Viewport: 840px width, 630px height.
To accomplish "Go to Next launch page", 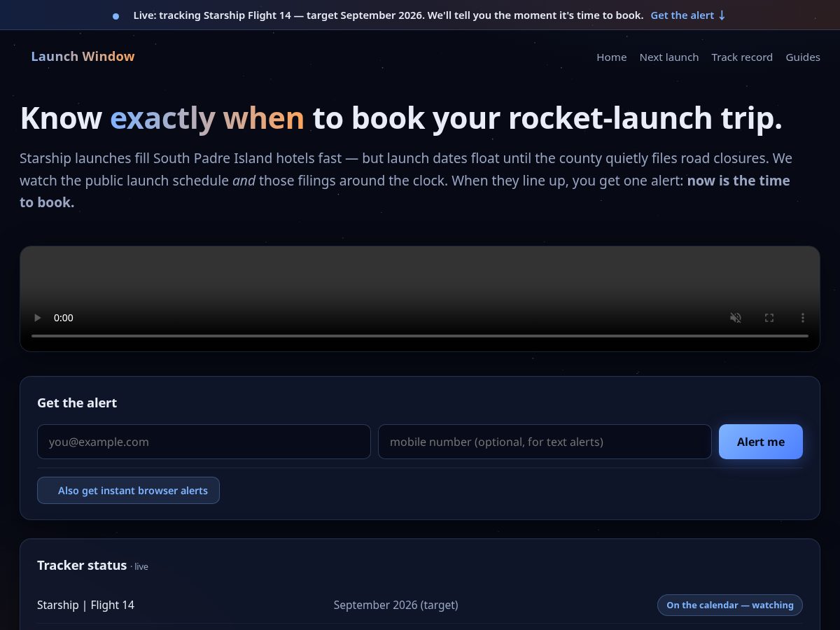I will pos(669,57).
